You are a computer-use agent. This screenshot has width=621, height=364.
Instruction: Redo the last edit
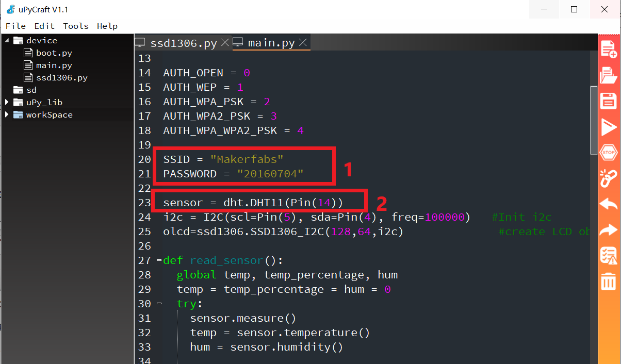pyautogui.click(x=609, y=229)
